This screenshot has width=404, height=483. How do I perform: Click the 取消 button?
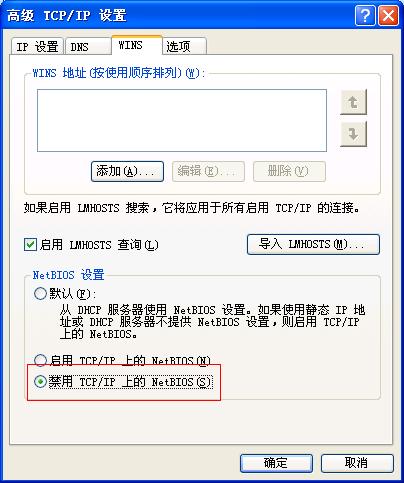357,463
